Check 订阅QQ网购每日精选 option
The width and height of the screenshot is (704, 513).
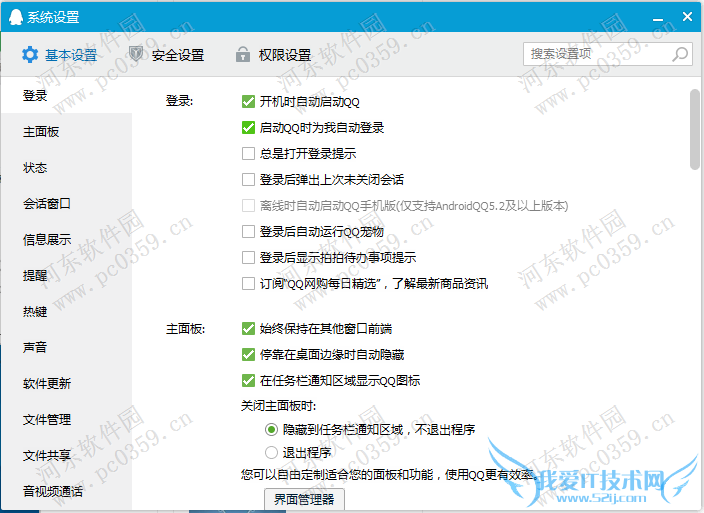tap(248, 284)
